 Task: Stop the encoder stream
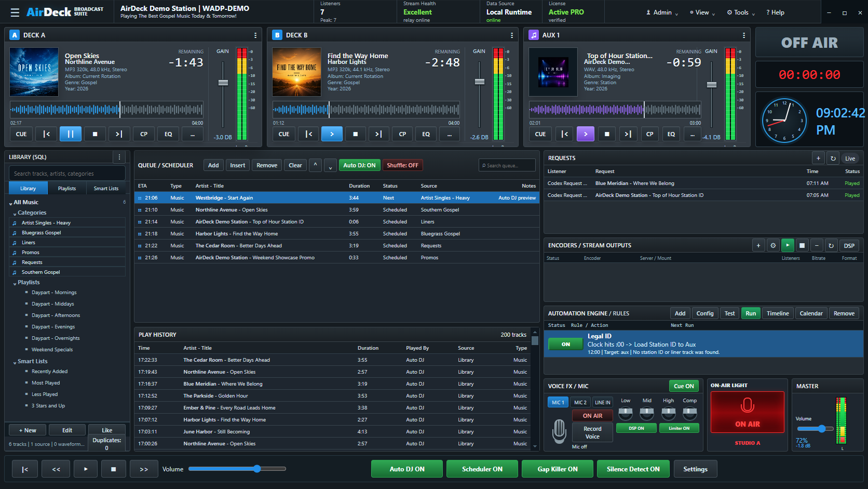tap(802, 246)
